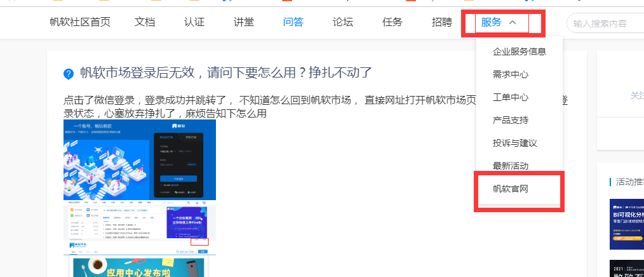Select 企业服务信息 from the dropdown
This screenshot has height=277, width=644.
point(519,52)
